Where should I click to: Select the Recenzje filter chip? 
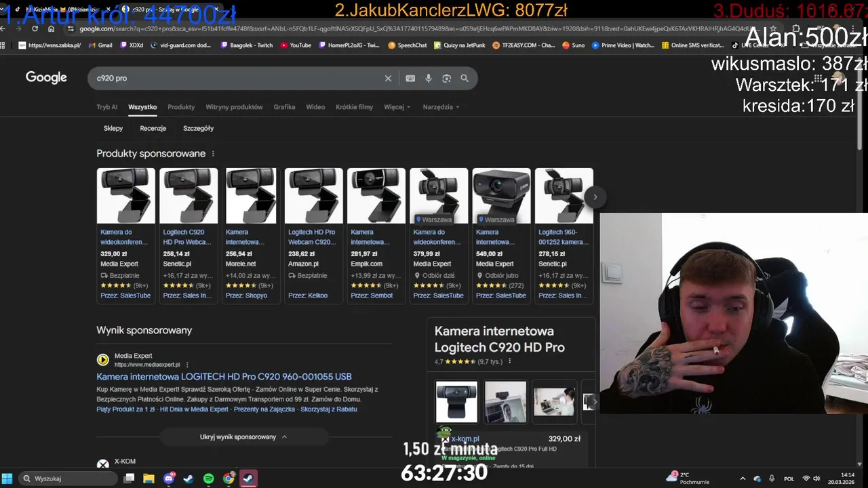(x=153, y=128)
